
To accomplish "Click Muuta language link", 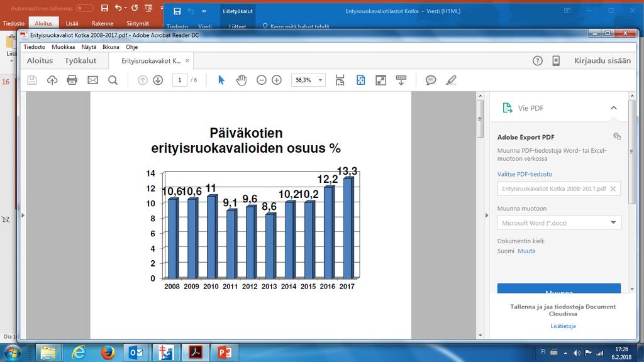I will pos(526,251).
